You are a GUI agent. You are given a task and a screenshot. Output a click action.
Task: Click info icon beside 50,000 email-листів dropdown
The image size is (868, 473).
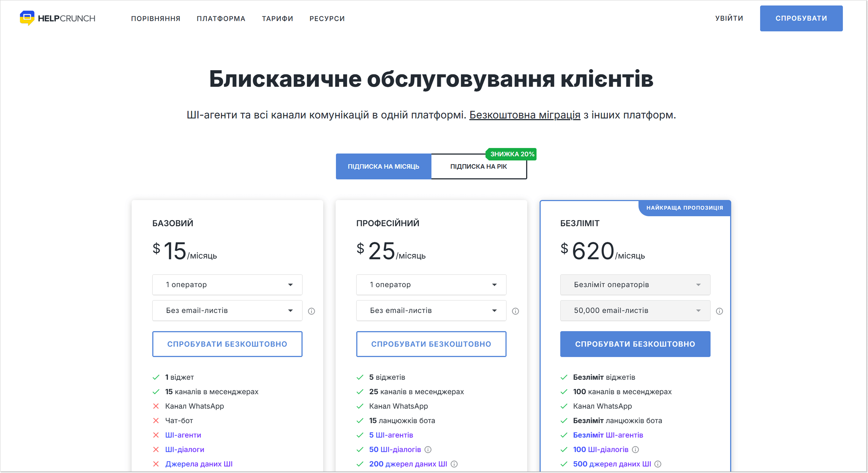(719, 311)
